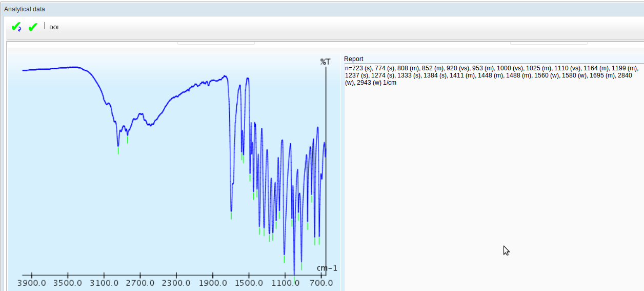Click the Analytical data panel title

click(25, 9)
